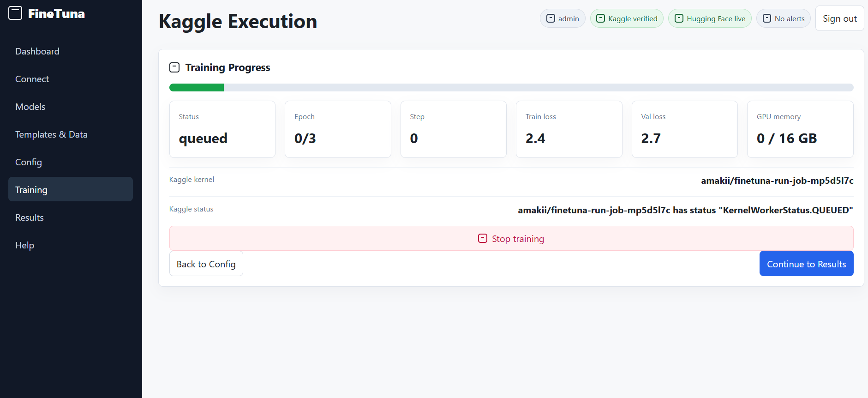Click the Training Progress header icon
The height and width of the screenshot is (398, 868).
tap(174, 67)
